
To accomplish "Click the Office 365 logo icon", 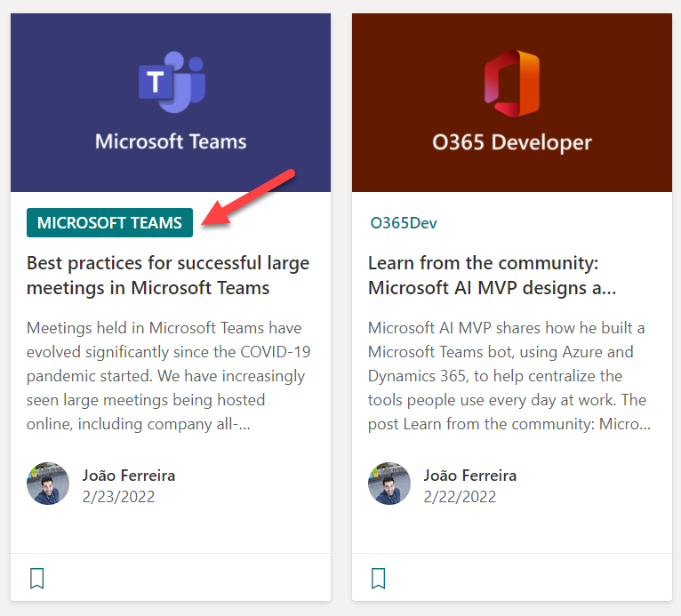I will click(511, 82).
